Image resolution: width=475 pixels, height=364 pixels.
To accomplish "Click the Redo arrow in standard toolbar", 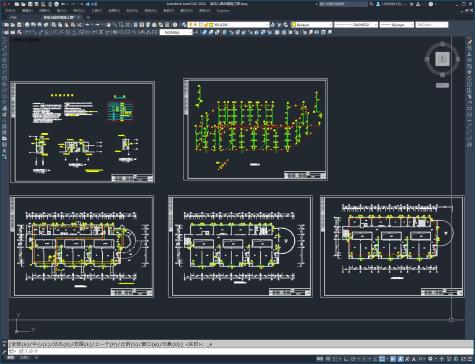I will pyautogui.click(x=97, y=25).
